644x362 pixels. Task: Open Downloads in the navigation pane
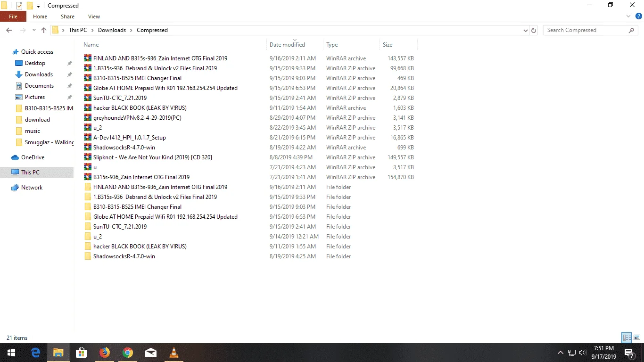tap(39, 74)
